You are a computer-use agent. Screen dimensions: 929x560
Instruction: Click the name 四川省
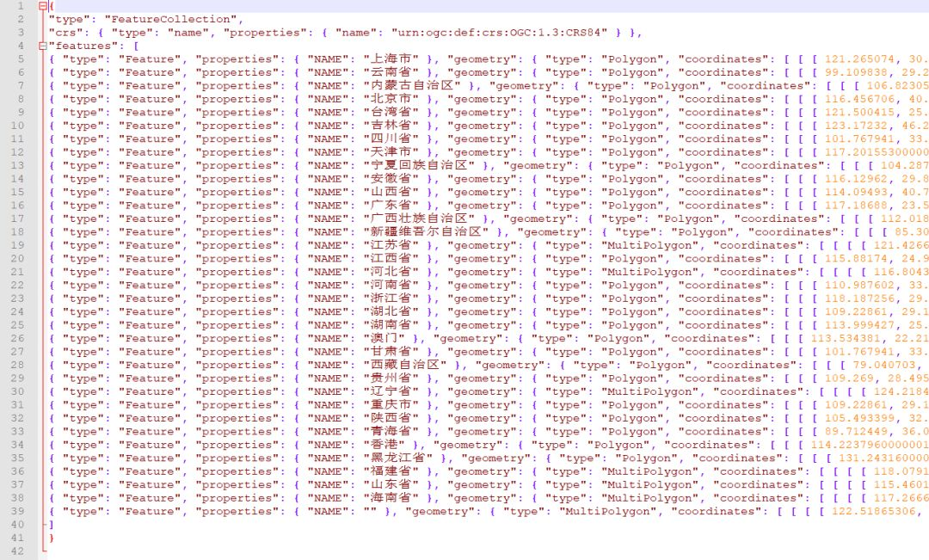click(x=391, y=138)
